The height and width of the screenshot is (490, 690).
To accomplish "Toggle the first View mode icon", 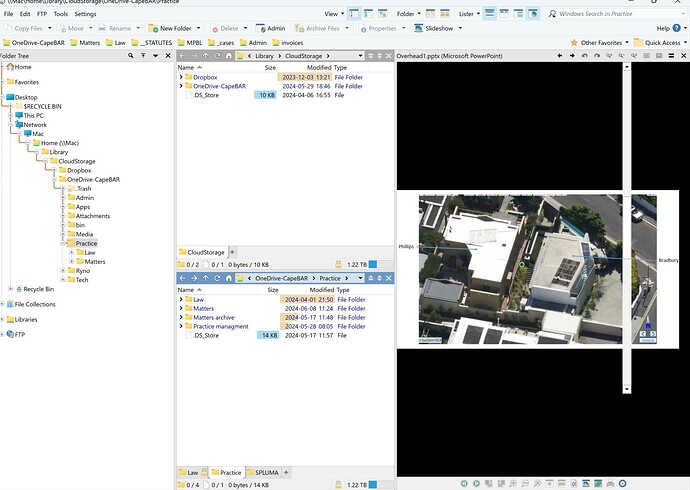I will 353,14.
